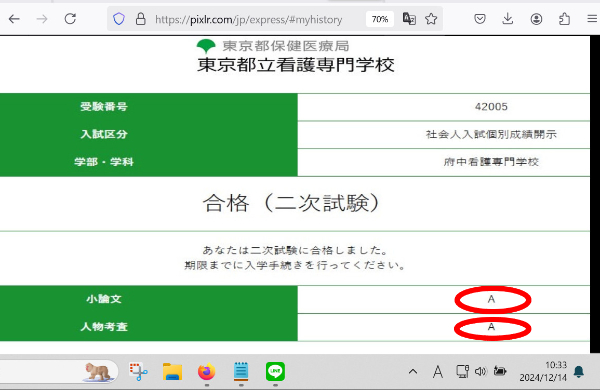This screenshot has height=390, width=600.
Task: Reload the current page
Action: [x=70, y=19]
